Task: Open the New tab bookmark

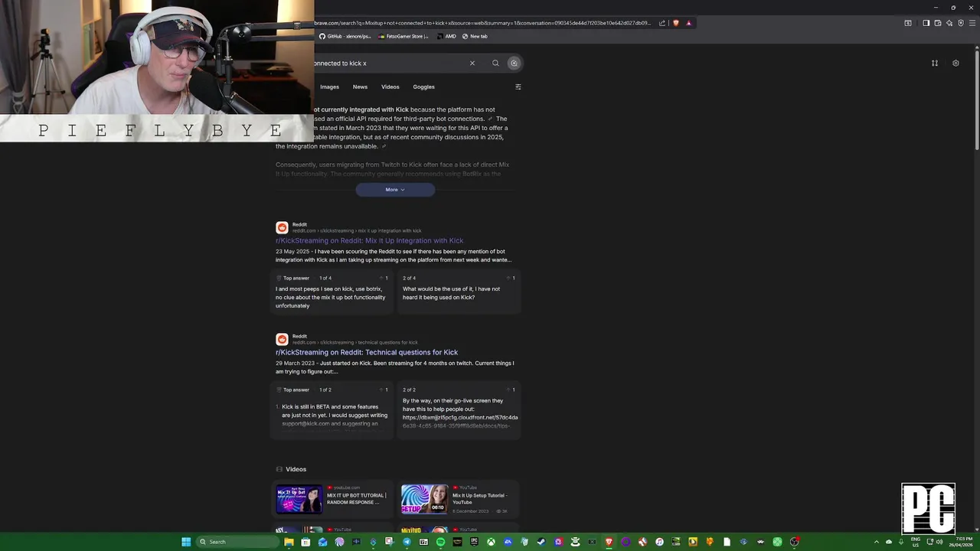Action: pos(475,36)
